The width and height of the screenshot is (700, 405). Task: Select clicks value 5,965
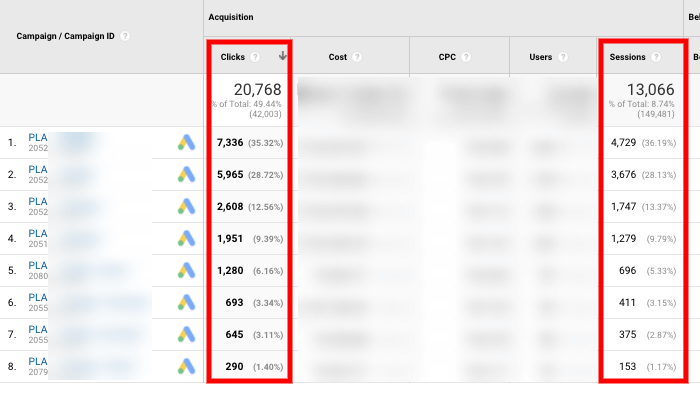(x=230, y=175)
